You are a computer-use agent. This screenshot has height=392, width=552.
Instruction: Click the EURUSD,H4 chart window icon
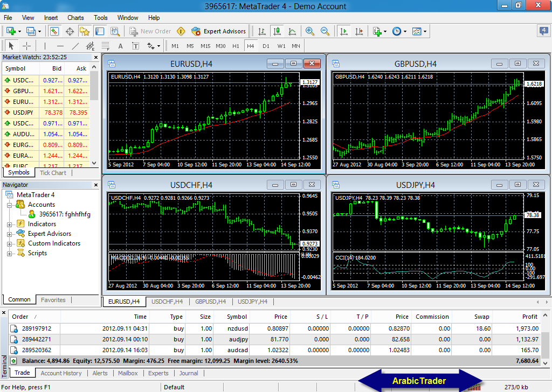tap(112, 64)
